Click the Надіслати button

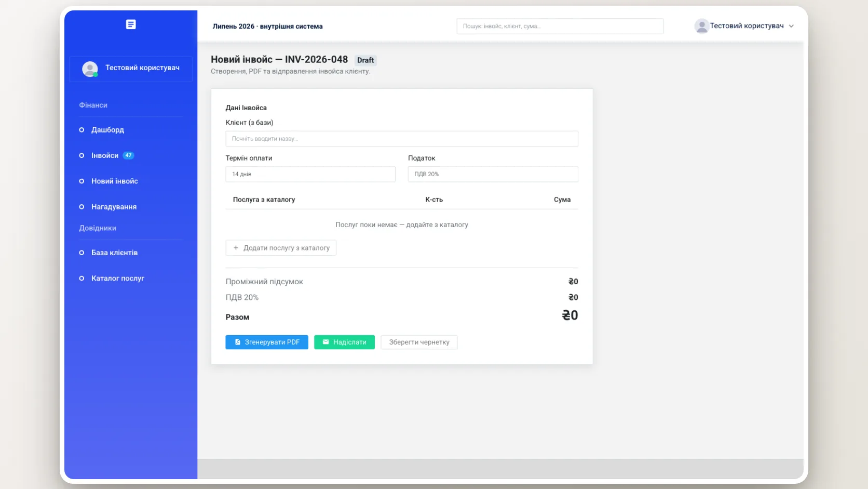tap(344, 342)
